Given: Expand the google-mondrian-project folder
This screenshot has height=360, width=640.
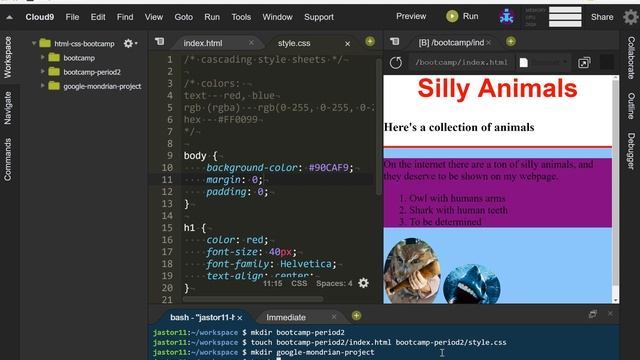Looking at the screenshot, I should coord(42,86).
